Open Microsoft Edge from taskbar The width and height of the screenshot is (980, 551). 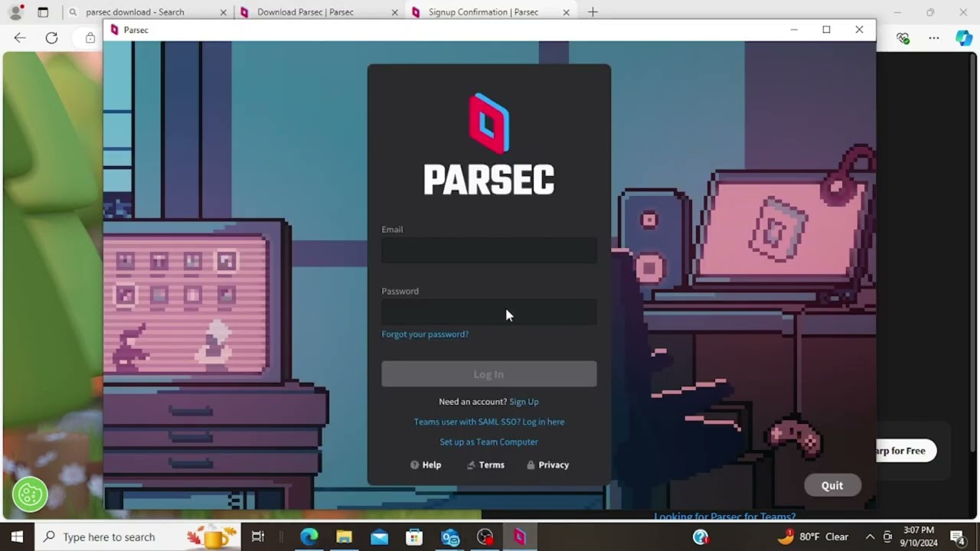pos(309,537)
